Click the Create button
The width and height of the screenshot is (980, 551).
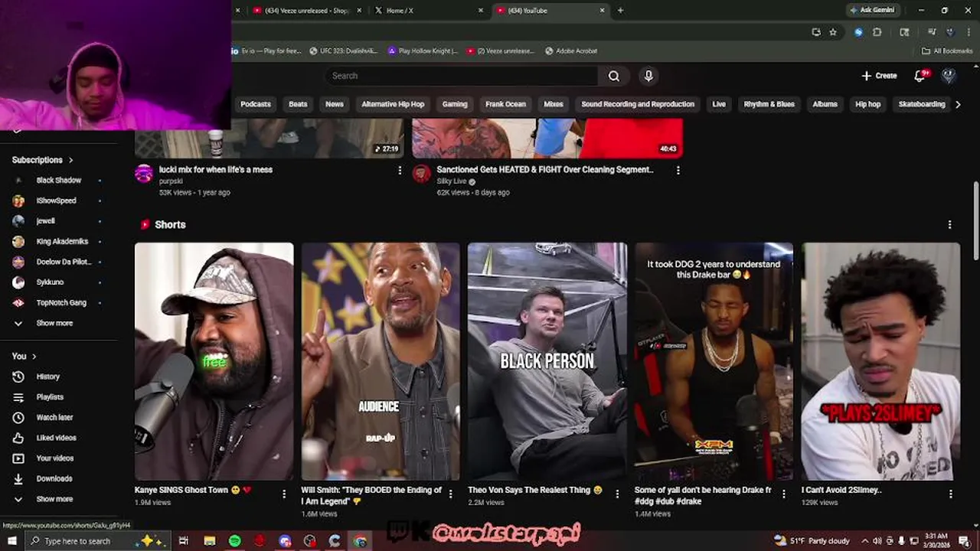coord(879,76)
